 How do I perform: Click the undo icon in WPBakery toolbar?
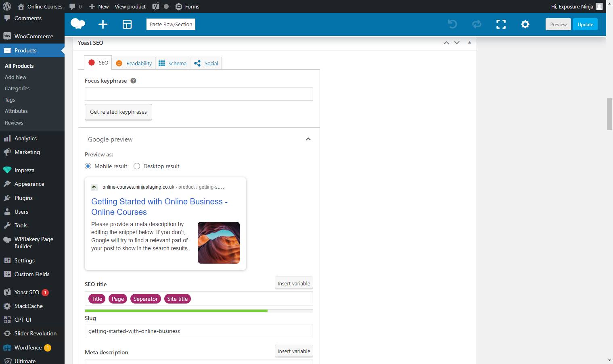(x=452, y=24)
